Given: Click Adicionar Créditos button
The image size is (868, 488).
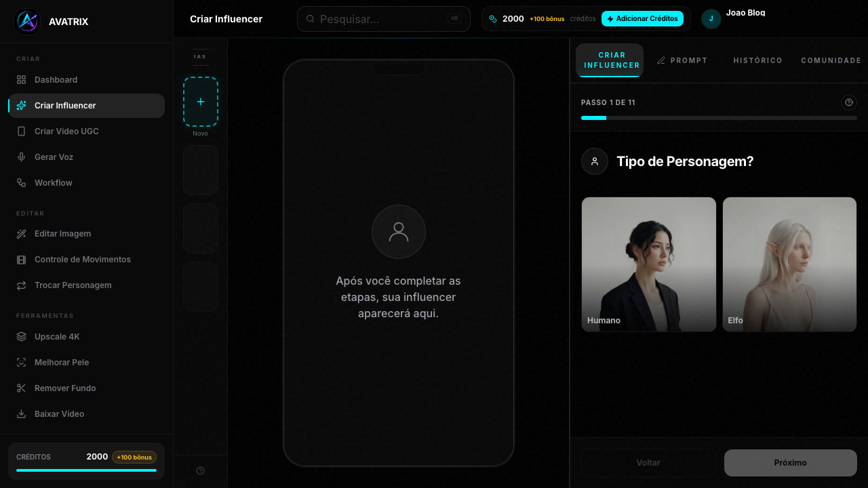Looking at the screenshot, I should [642, 19].
